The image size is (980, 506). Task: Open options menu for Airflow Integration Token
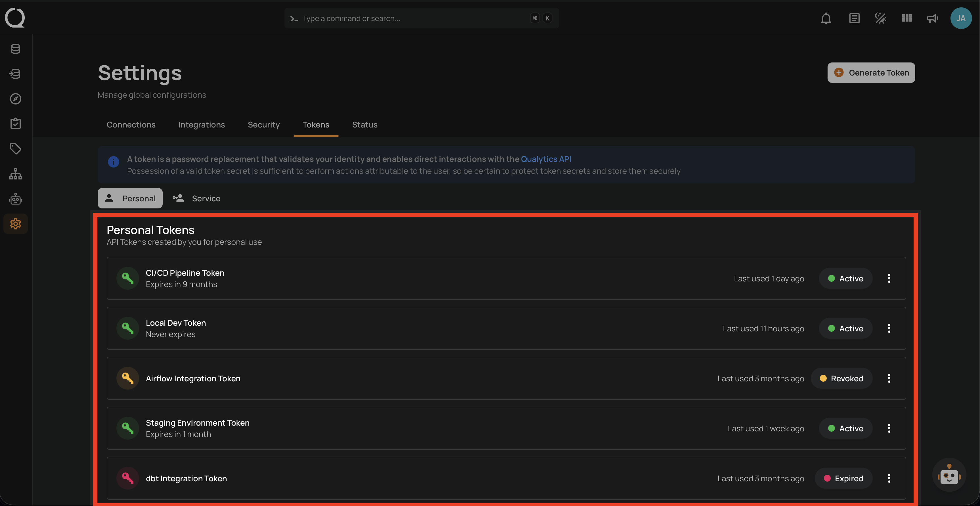[x=889, y=379]
